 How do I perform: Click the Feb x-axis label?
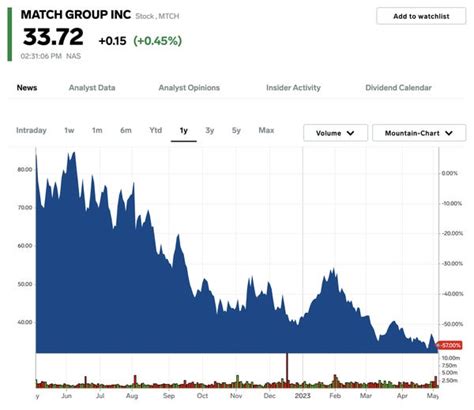tap(335, 396)
